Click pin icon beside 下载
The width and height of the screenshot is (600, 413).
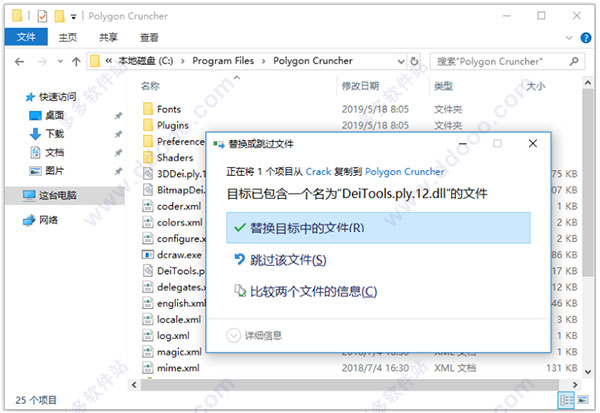click(x=118, y=134)
